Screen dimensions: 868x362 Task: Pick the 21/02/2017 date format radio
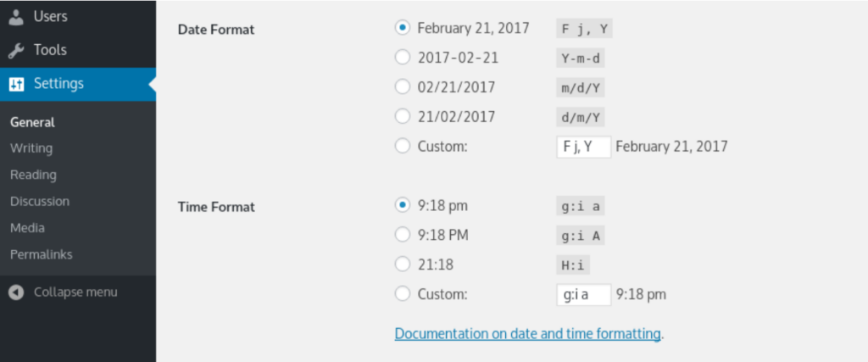pos(403,116)
